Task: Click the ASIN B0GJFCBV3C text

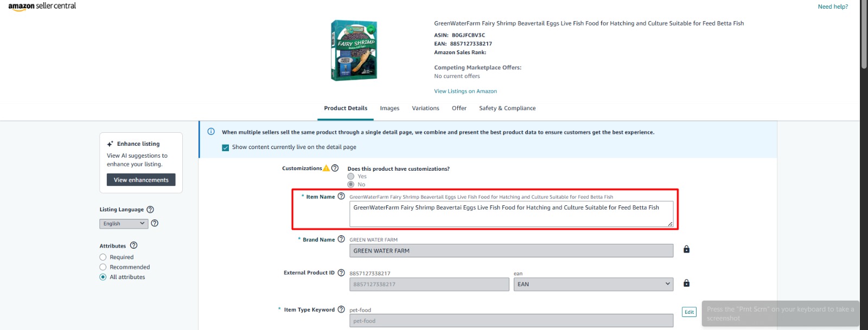Action: click(x=459, y=35)
